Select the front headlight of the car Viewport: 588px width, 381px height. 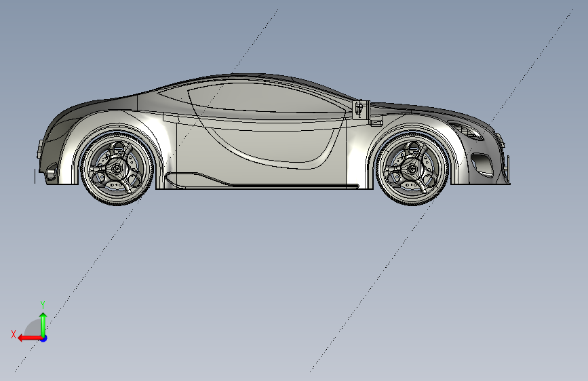[466, 130]
